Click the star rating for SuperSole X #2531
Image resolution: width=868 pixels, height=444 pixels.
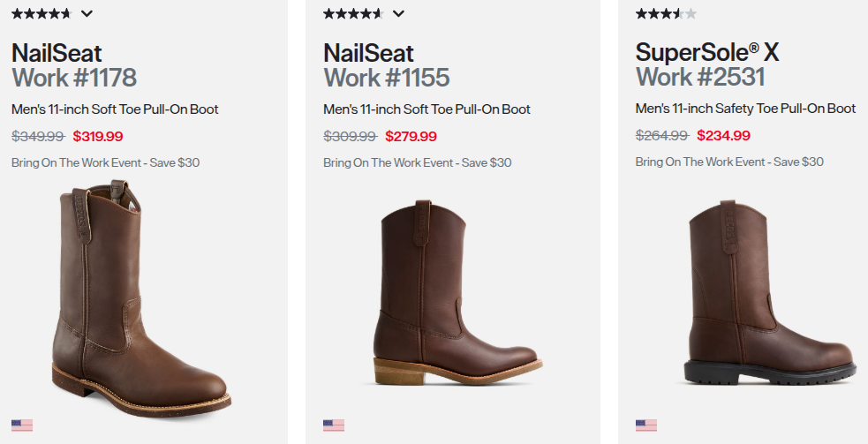click(x=666, y=14)
